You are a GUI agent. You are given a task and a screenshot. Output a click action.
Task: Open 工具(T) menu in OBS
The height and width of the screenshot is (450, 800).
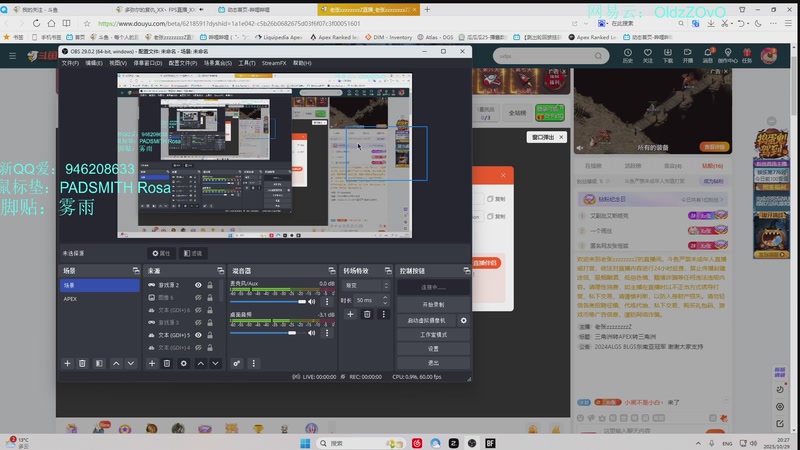(247, 63)
